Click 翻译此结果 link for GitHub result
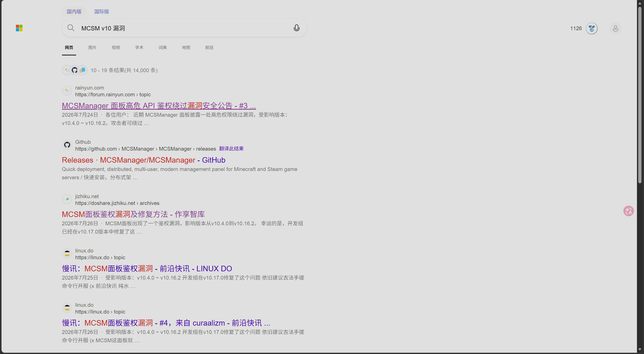The height and width of the screenshot is (354, 644). tap(231, 149)
